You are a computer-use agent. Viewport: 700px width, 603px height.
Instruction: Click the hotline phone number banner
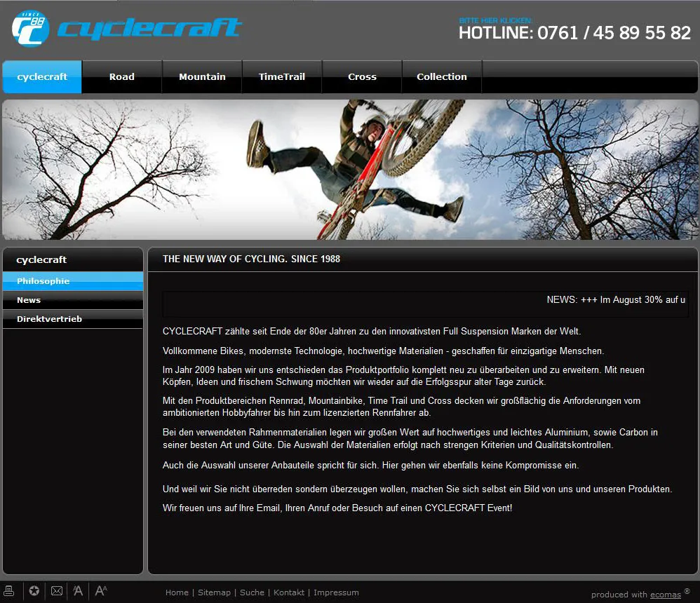point(574,31)
